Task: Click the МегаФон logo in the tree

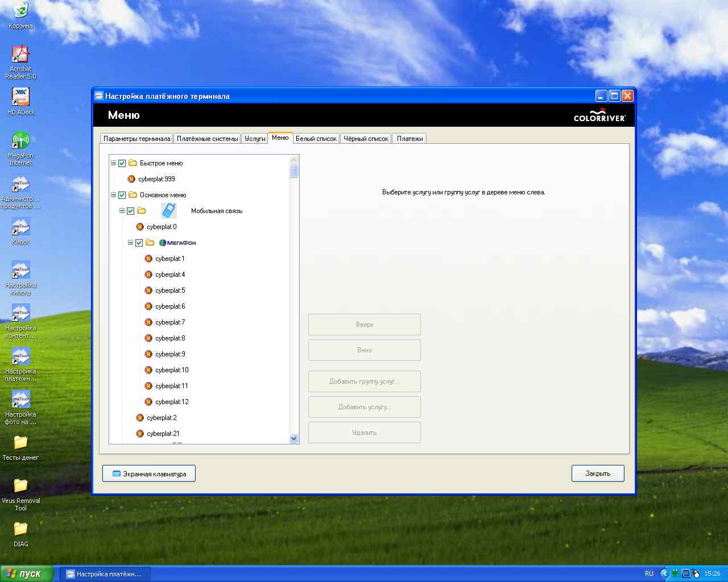Action: tap(177, 243)
